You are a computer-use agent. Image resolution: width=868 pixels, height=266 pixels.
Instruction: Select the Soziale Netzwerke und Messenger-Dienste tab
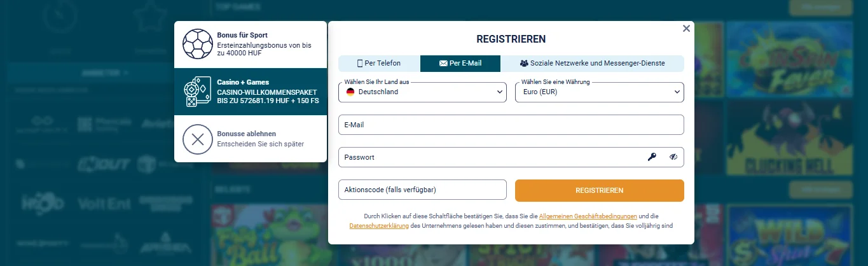click(592, 64)
